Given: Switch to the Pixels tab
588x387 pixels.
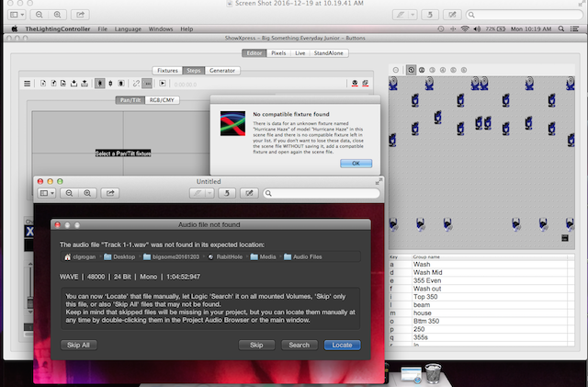Looking at the screenshot, I should coord(278,53).
